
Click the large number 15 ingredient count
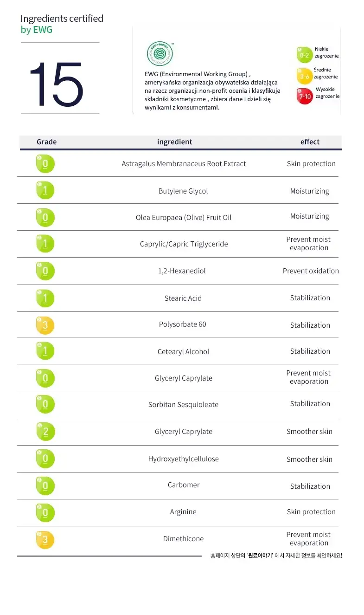coord(56,84)
